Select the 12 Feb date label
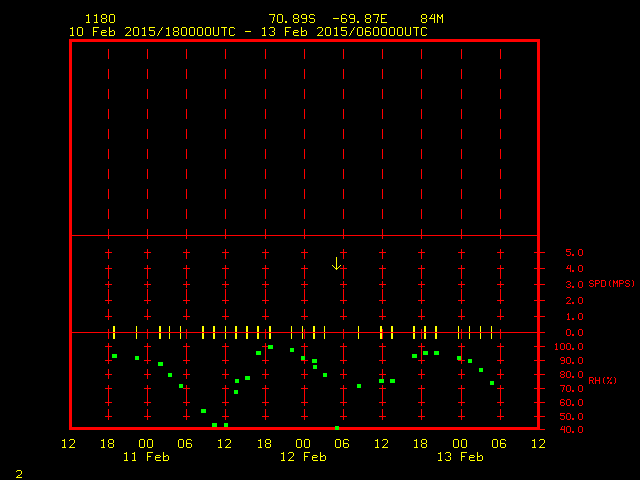 click(303, 457)
